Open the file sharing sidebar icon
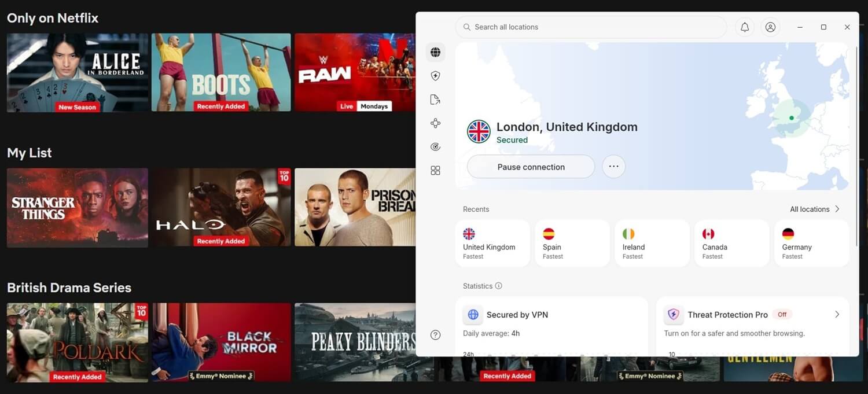 tap(435, 100)
